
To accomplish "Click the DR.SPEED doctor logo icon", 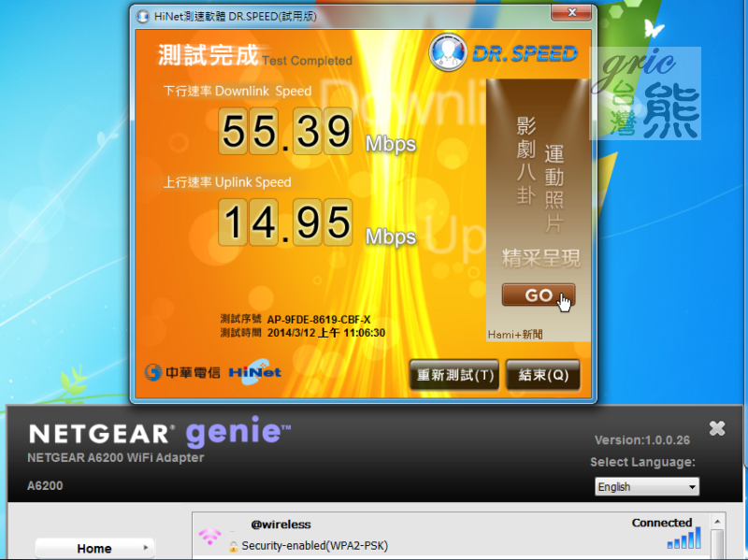I will pyautogui.click(x=448, y=52).
